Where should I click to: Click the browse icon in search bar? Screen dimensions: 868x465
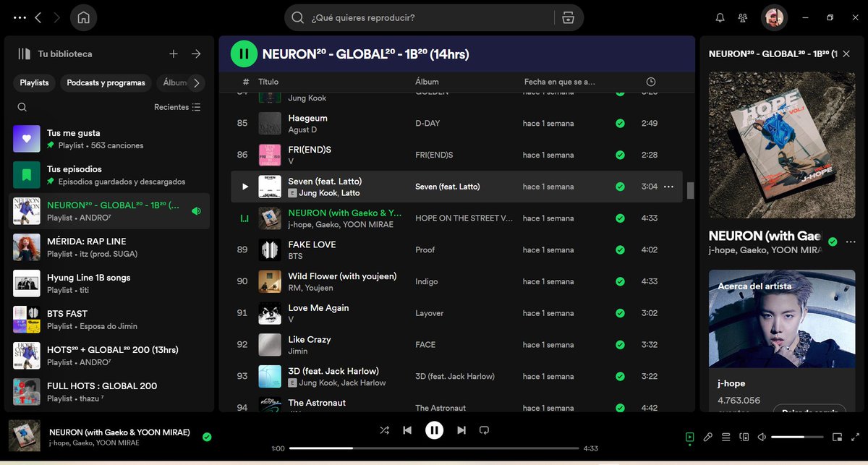[568, 17]
